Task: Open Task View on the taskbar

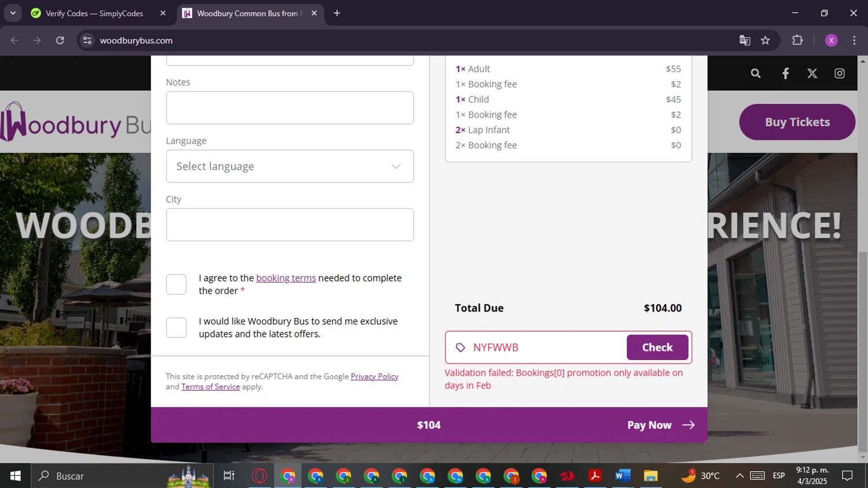Action: [x=229, y=476]
